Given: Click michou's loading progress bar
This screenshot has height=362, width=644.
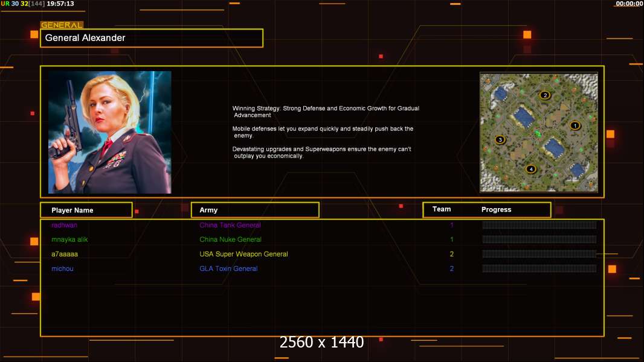Looking at the screenshot, I should click(x=539, y=268).
